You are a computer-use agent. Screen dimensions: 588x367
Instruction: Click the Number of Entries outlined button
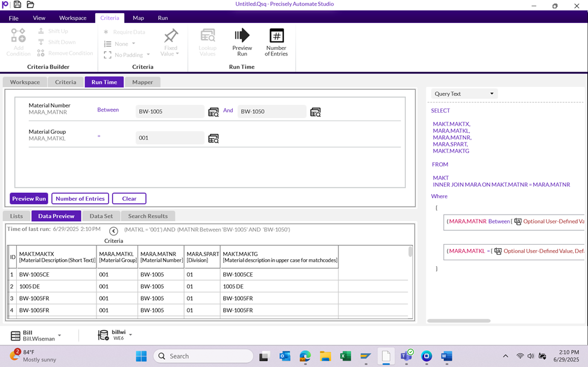coord(80,199)
